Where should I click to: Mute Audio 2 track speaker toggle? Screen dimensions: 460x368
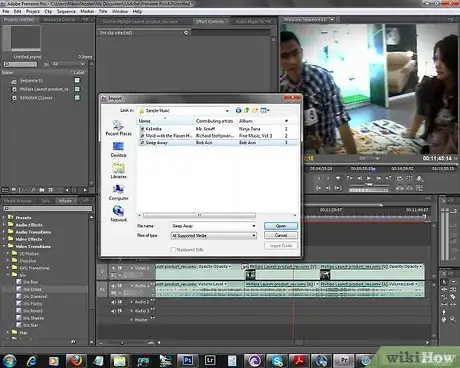tap(114, 302)
